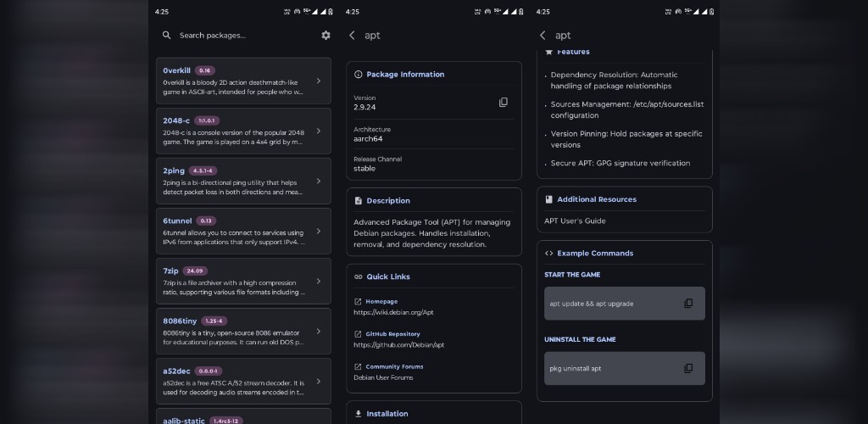The image size is (868, 424).
Task: Click the Sources Management feature line
Action: [627, 110]
